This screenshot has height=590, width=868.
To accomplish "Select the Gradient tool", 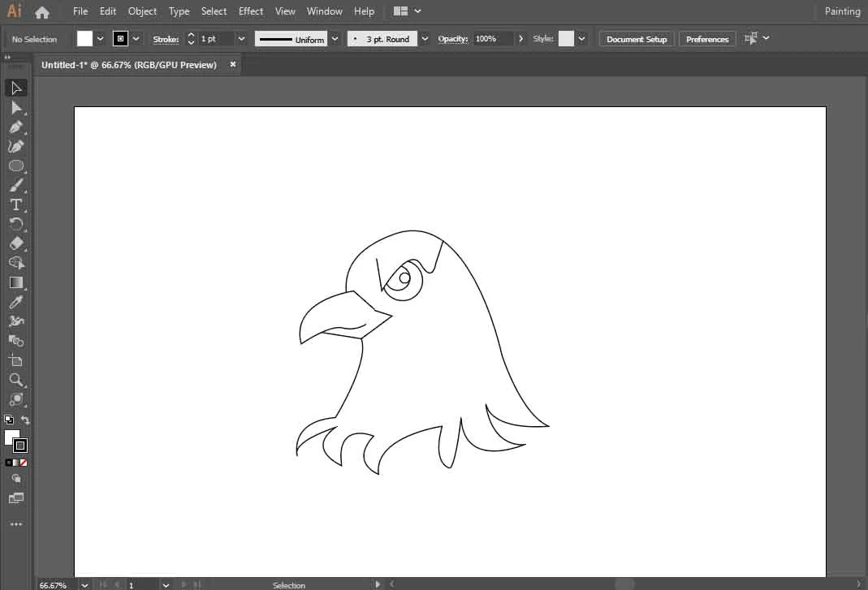I will (x=16, y=282).
